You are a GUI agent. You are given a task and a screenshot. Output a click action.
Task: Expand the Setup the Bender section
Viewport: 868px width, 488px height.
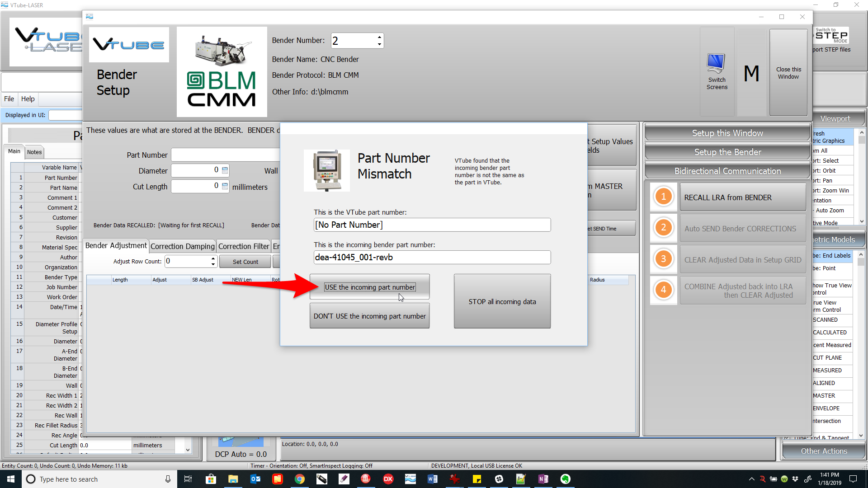click(x=727, y=152)
